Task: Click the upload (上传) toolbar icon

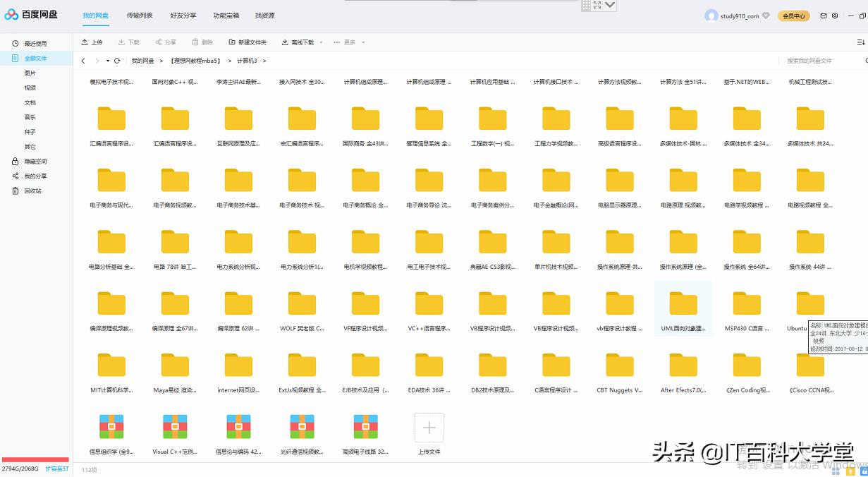Action: (92, 42)
